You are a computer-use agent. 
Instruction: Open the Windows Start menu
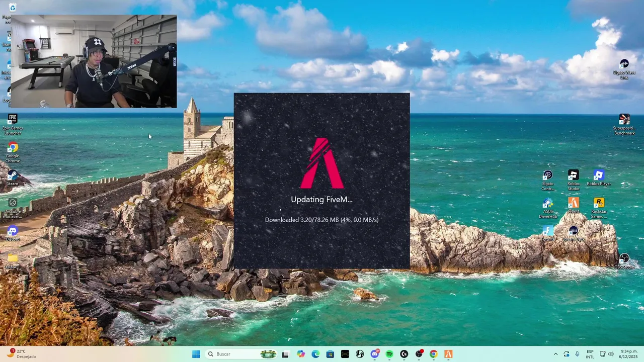pyautogui.click(x=196, y=354)
